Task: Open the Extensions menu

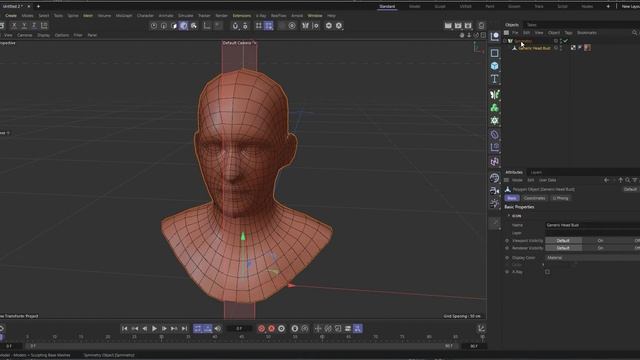Action: (242, 16)
